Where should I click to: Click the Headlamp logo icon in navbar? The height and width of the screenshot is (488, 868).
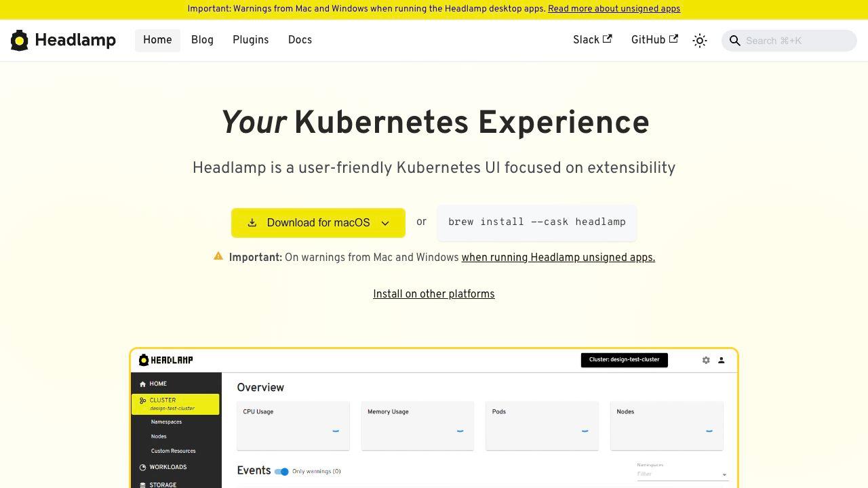click(20, 41)
